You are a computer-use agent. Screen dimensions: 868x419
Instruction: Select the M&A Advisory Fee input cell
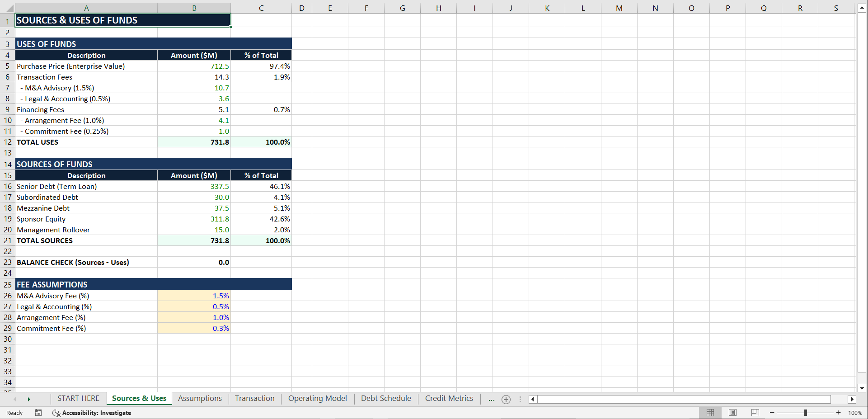pyautogui.click(x=194, y=296)
